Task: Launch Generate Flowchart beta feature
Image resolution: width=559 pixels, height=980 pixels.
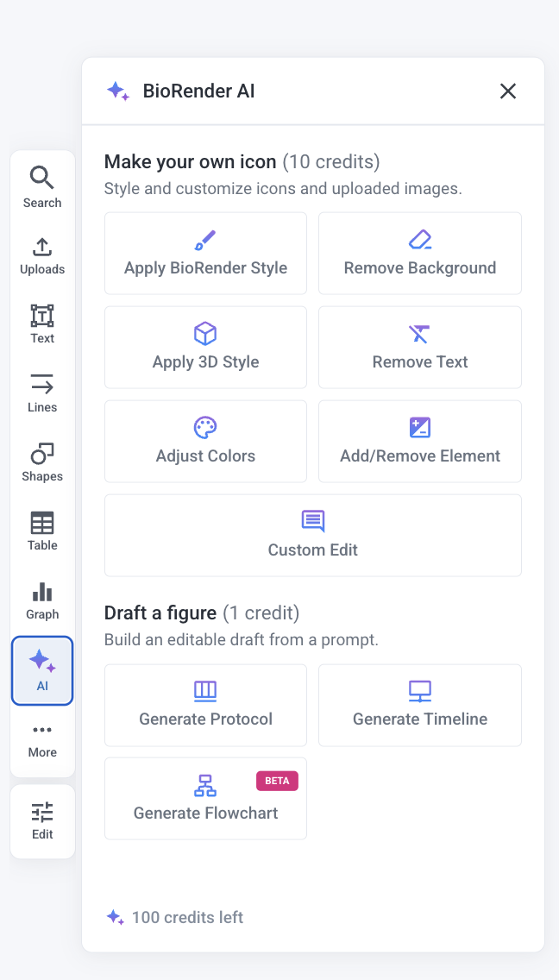Action: [x=205, y=799]
